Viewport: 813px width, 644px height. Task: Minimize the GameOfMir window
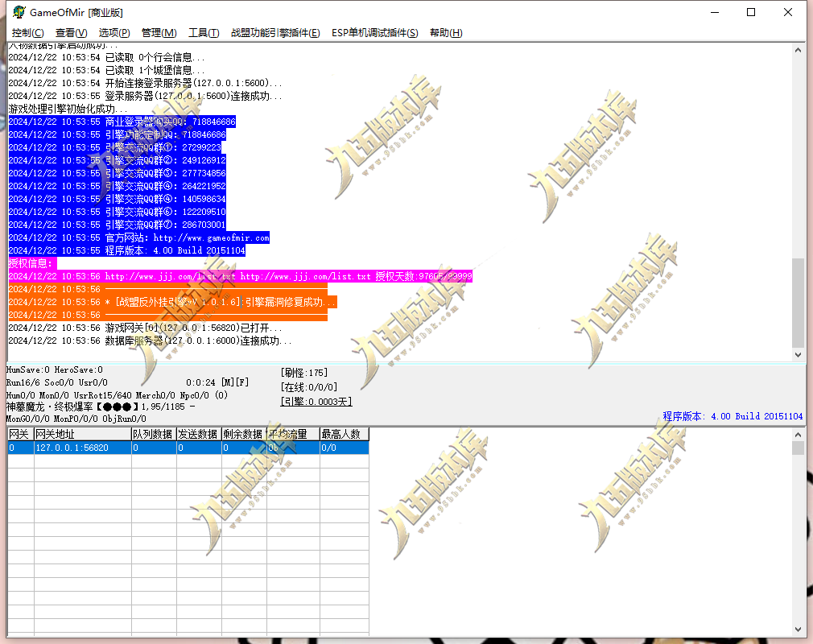coord(715,12)
